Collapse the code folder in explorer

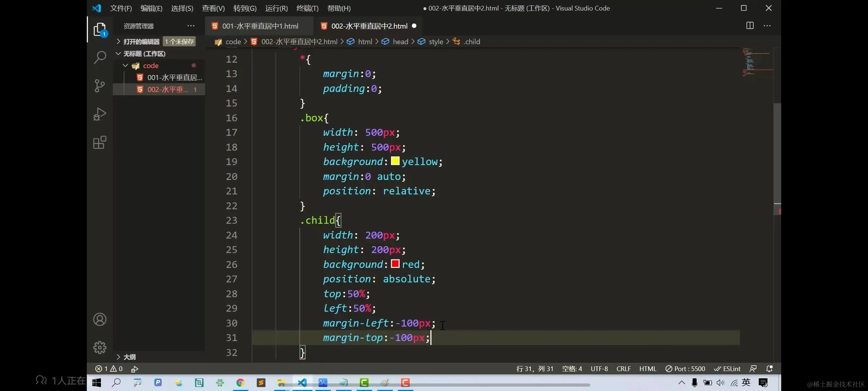150,66
